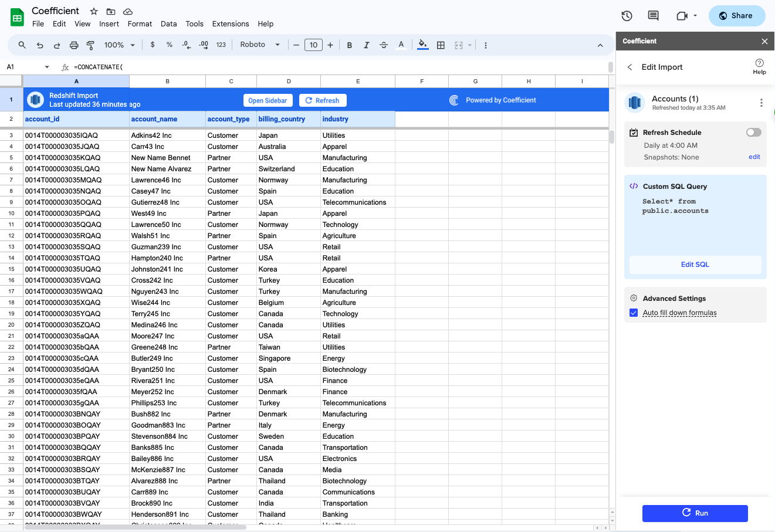The image size is (775, 532).
Task: Open the Edit menu
Action: (x=59, y=24)
